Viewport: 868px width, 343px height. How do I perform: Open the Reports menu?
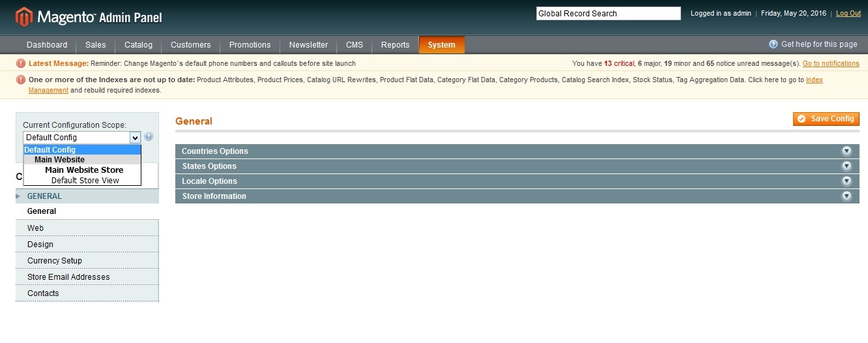pos(396,45)
